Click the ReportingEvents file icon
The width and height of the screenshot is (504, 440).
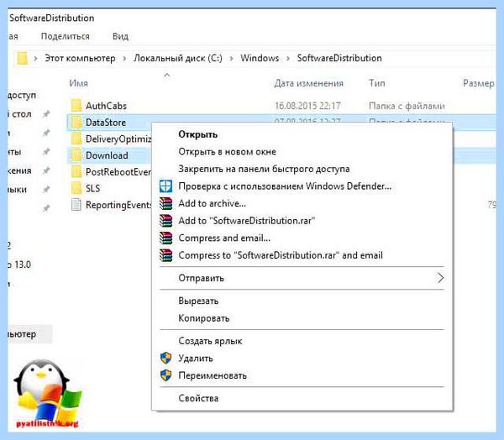(76, 205)
